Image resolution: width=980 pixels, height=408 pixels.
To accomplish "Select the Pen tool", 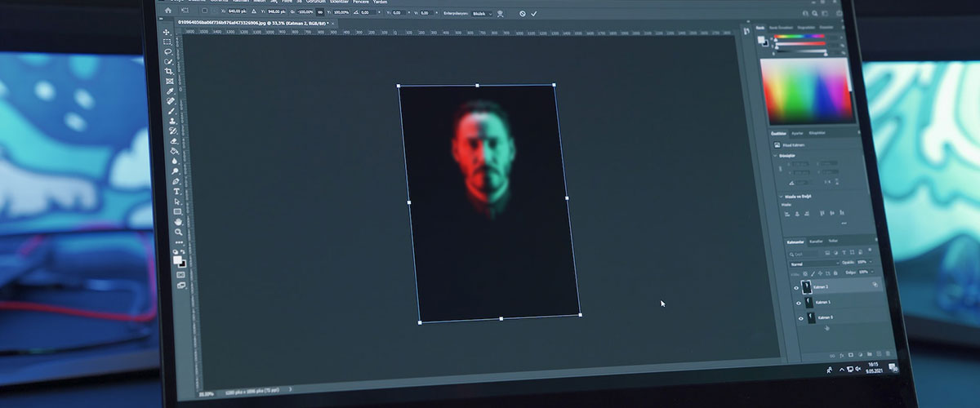I will coord(175,181).
